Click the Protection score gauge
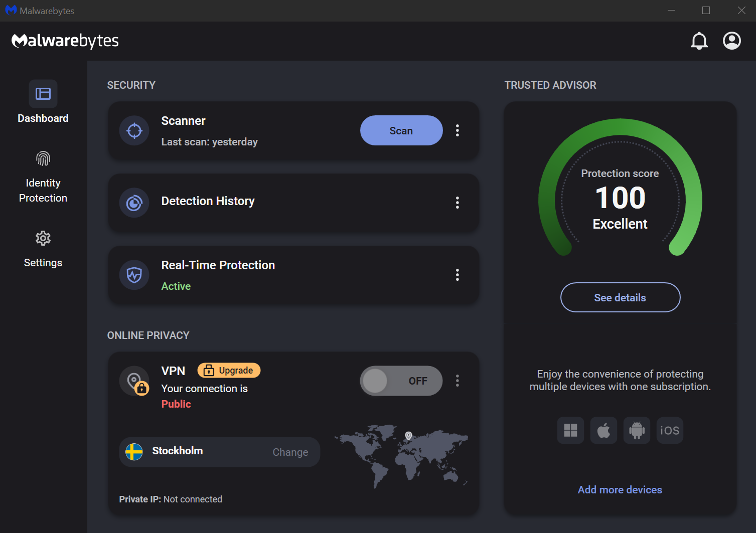Image resolution: width=756 pixels, height=533 pixels. (x=620, y=188)
